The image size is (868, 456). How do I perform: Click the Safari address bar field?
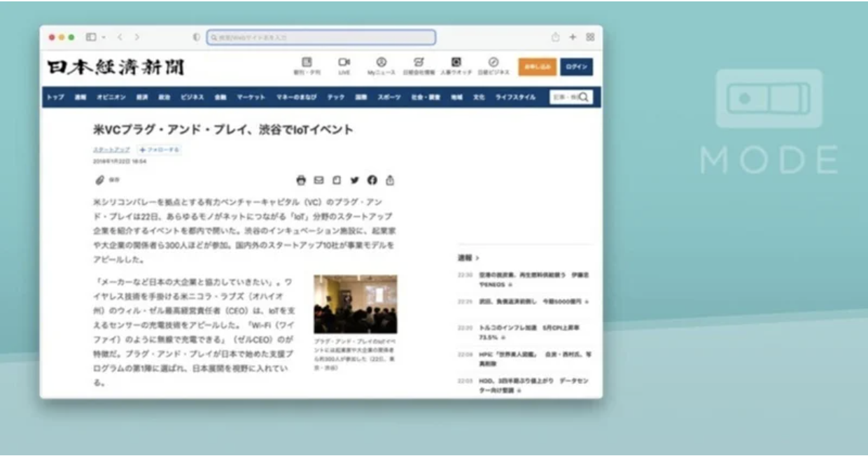321,37
